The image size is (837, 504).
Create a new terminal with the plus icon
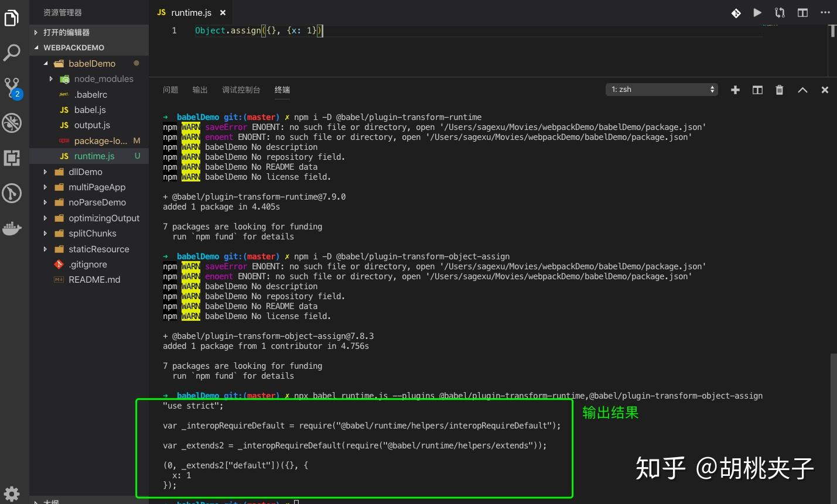(x=735, y=90)
